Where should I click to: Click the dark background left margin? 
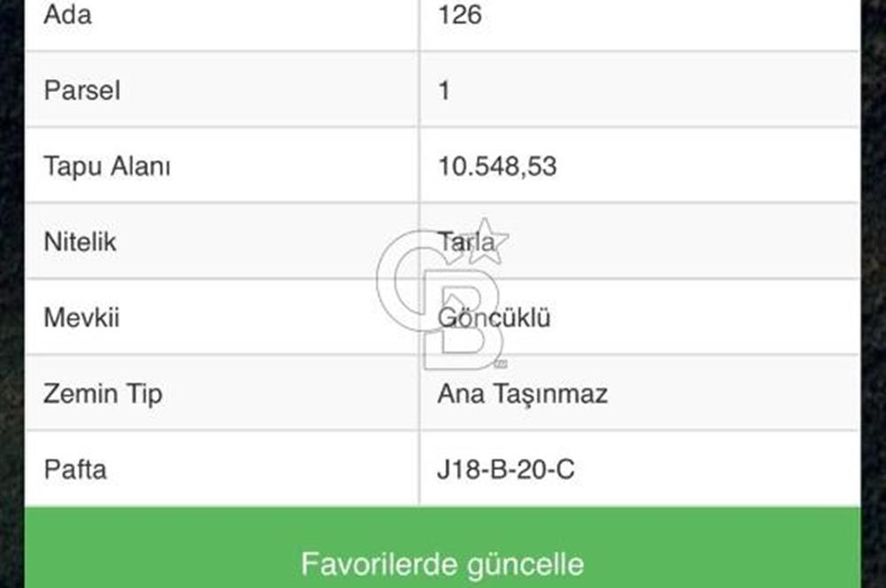tap(11, 292)
